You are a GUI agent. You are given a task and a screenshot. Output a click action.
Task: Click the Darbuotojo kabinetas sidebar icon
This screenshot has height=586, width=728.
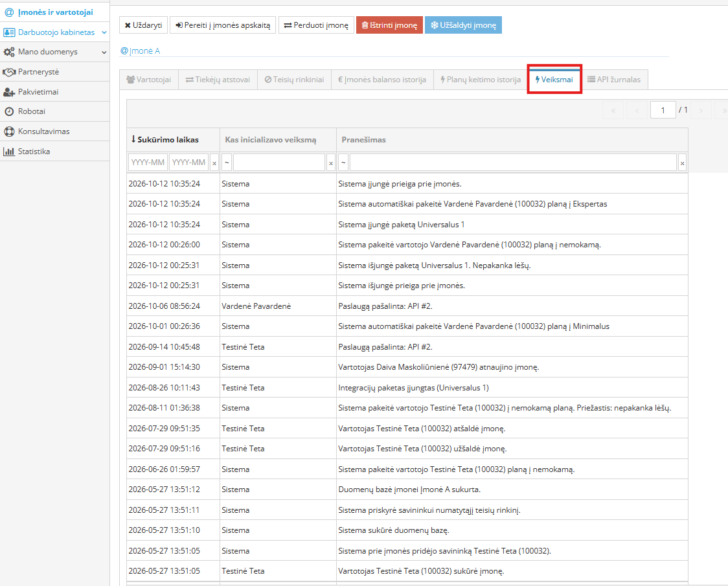click(x=9, y=32)
